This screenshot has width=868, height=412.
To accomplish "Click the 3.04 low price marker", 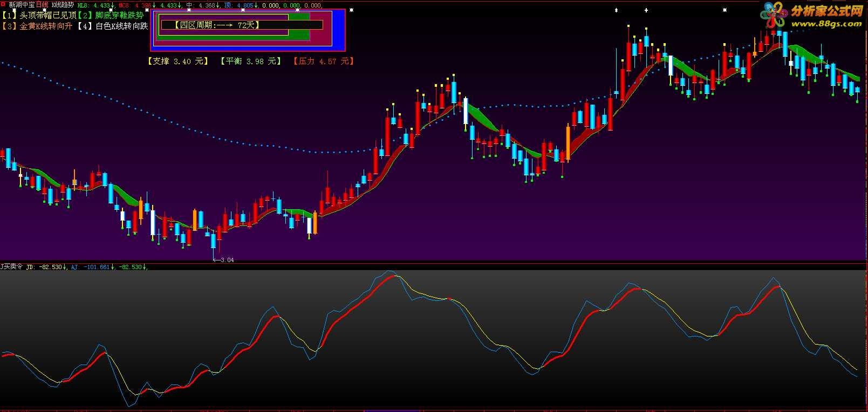I will (224, 260).
